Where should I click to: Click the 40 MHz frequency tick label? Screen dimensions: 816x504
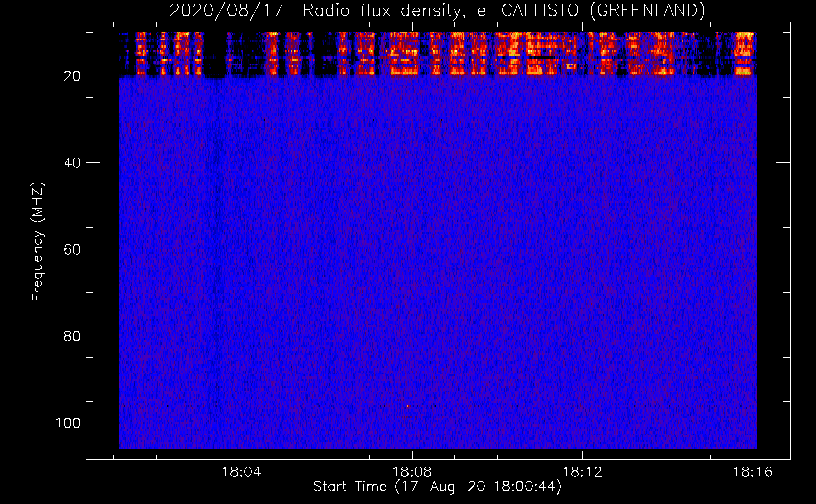[x=72, y=163]
